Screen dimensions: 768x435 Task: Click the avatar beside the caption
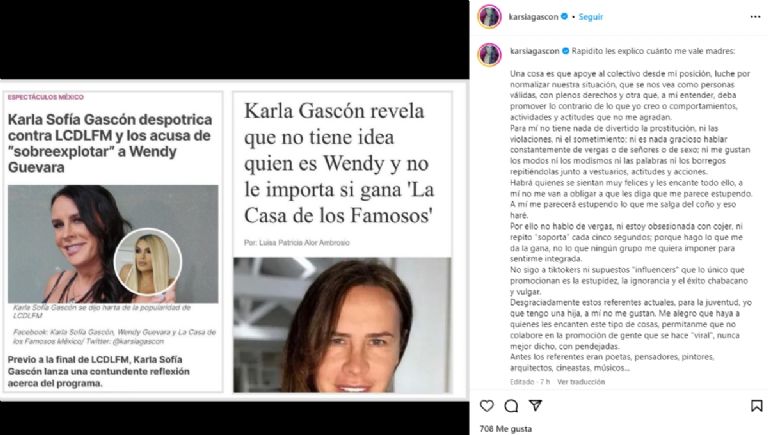489,54
